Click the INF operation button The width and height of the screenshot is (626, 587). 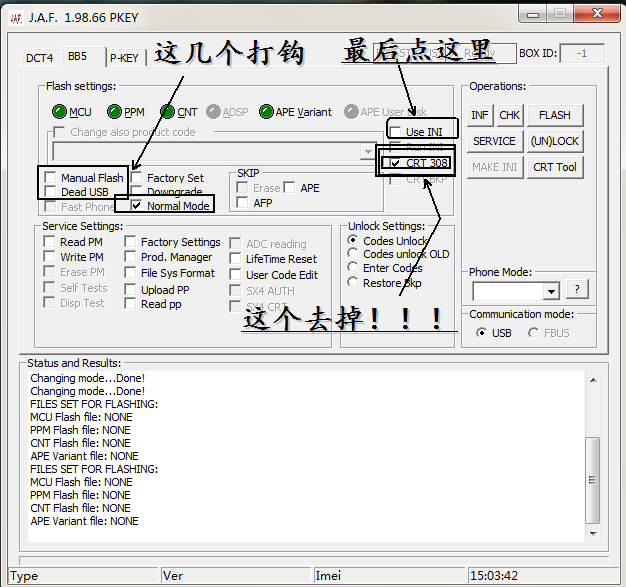(x=479, y=115)
